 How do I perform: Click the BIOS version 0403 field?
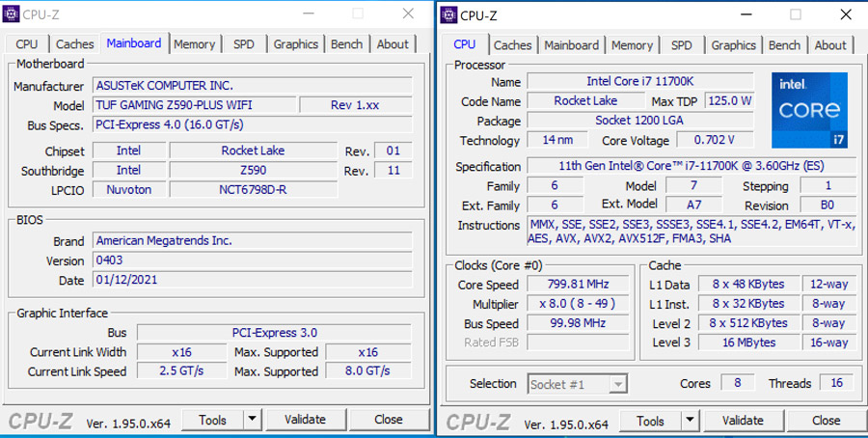coord(253,260)
